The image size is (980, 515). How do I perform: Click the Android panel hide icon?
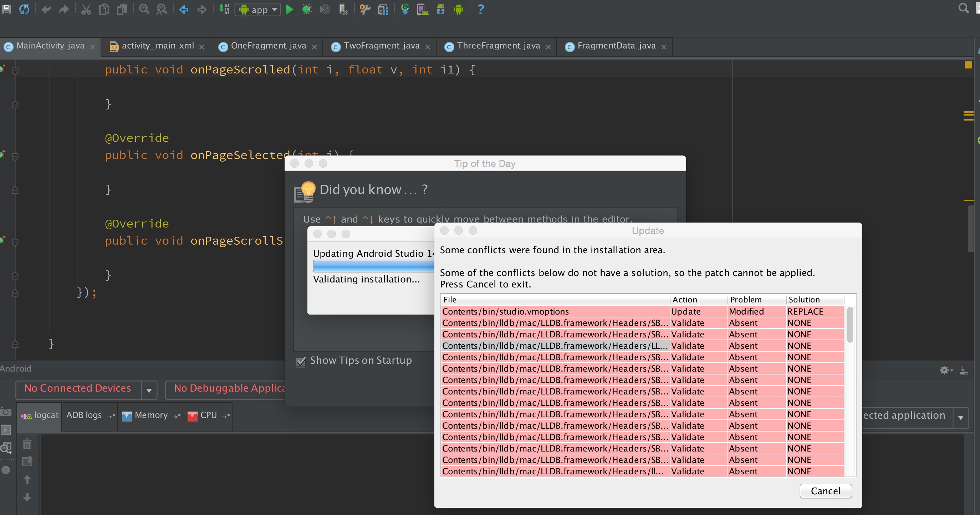click(x=964, y=370)
